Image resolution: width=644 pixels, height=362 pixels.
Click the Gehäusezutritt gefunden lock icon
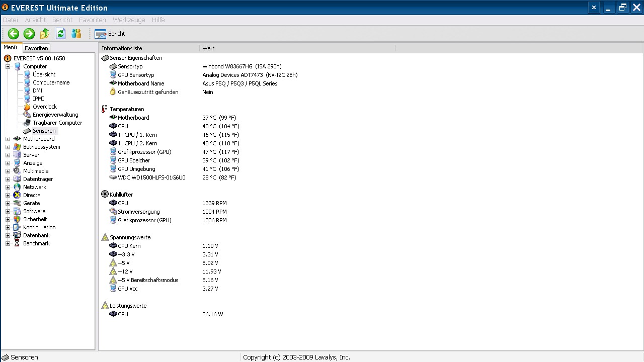[113, 92]
